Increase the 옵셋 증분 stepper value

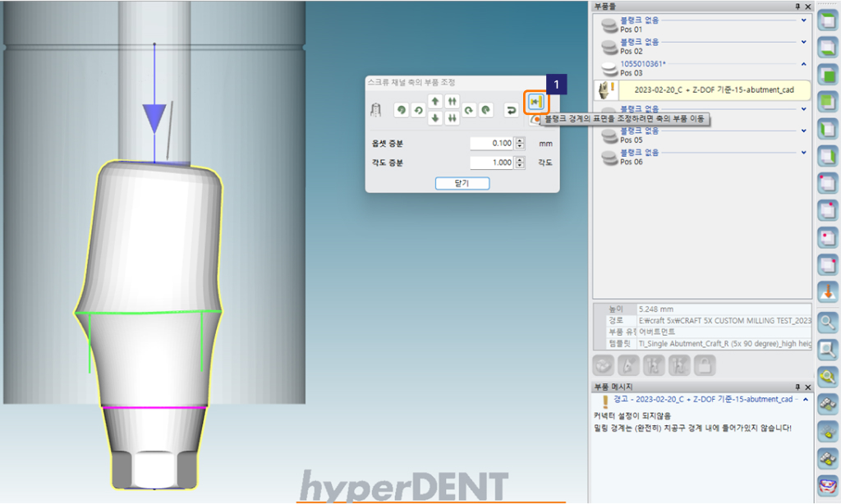518,140
